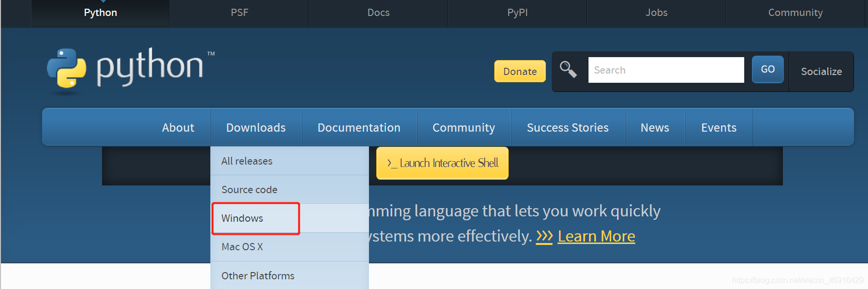Launch Interactive Shell button
Screen dimensions: 868x289
[442, 163]
